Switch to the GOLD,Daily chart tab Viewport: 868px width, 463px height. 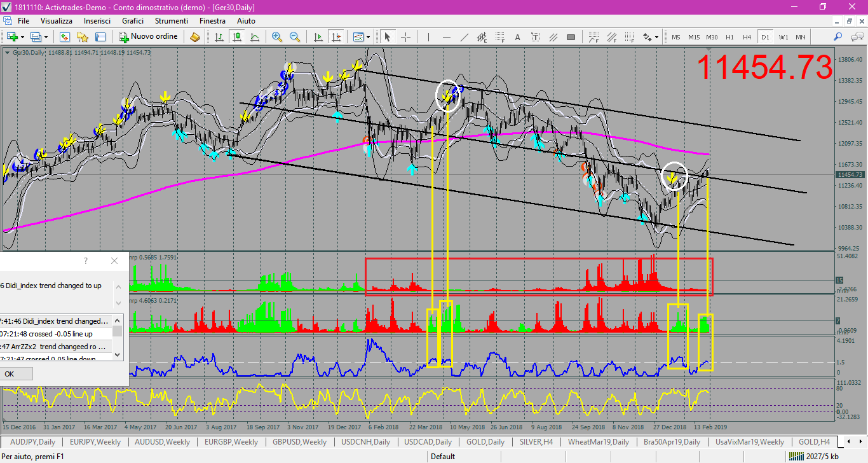point(485,441)
